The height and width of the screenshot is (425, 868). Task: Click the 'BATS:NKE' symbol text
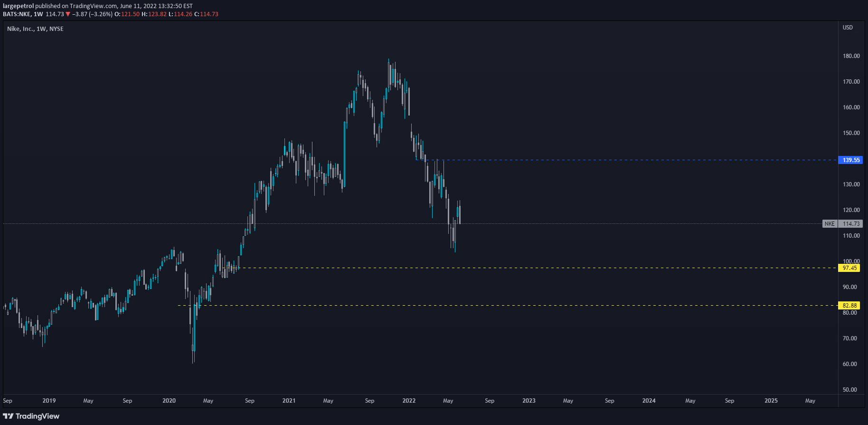click(17, 14)
